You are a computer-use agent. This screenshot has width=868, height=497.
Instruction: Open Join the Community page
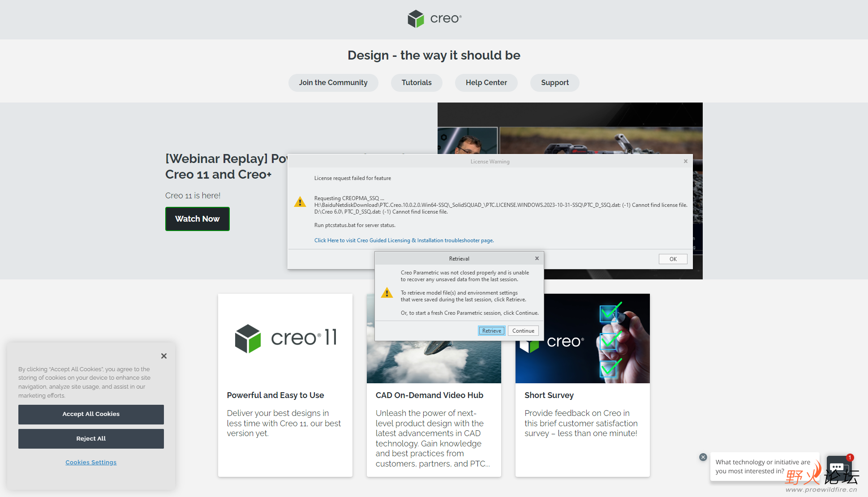pos(333,83)
